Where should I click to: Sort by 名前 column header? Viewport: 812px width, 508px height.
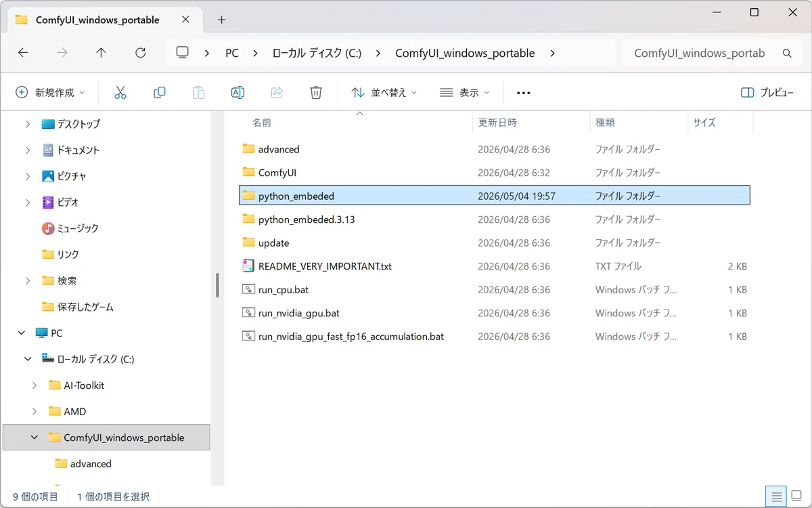[x=262, y=123]
